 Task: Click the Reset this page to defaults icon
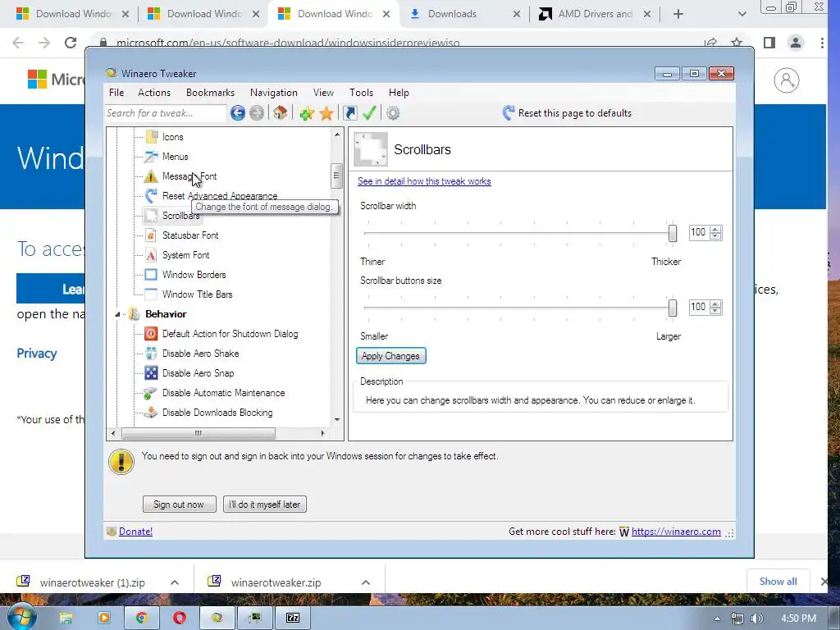coord(509,112)
